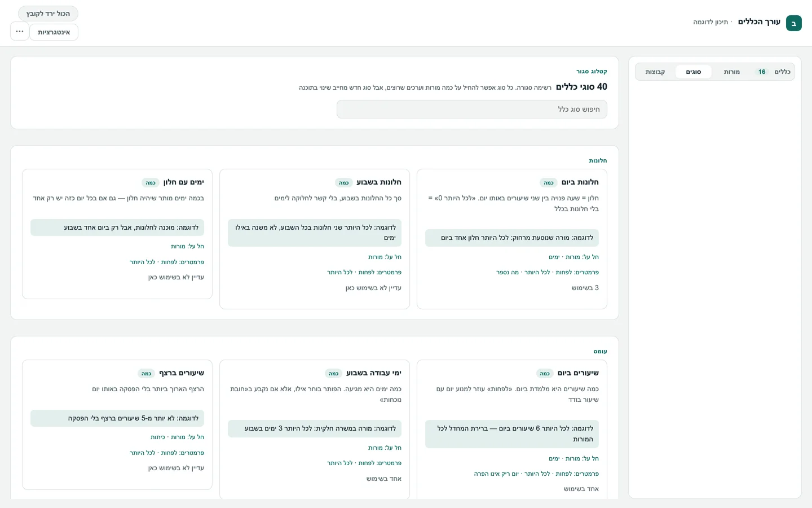The width and height of the screenshot is (812, 508).
Task: Click עדיין לא בשימוש כאן in חלונות בשבוע card
Action: [373, 288]
